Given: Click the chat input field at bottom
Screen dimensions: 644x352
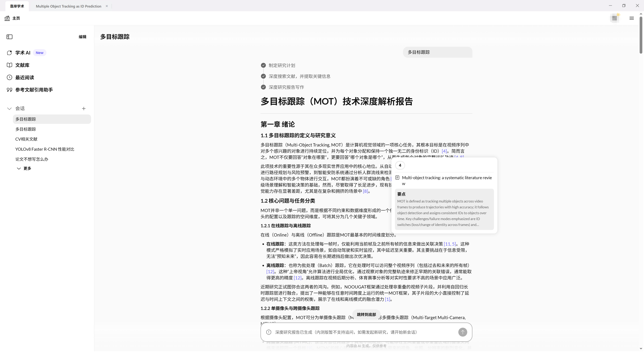Looking at the screenshot, I should click(x=350, y=332).
